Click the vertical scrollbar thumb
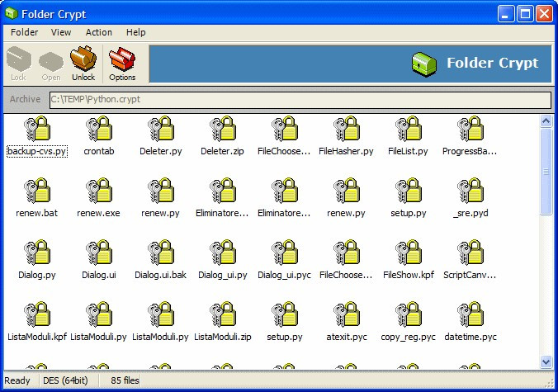The image size is (558, 392). (546, 172)
